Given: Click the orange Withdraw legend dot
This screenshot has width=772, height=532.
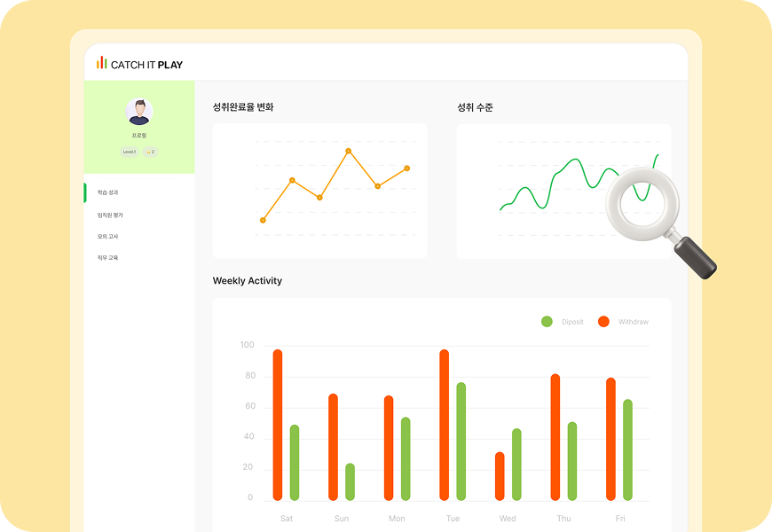Looking at the screenshot, I should tap(603, 322).
